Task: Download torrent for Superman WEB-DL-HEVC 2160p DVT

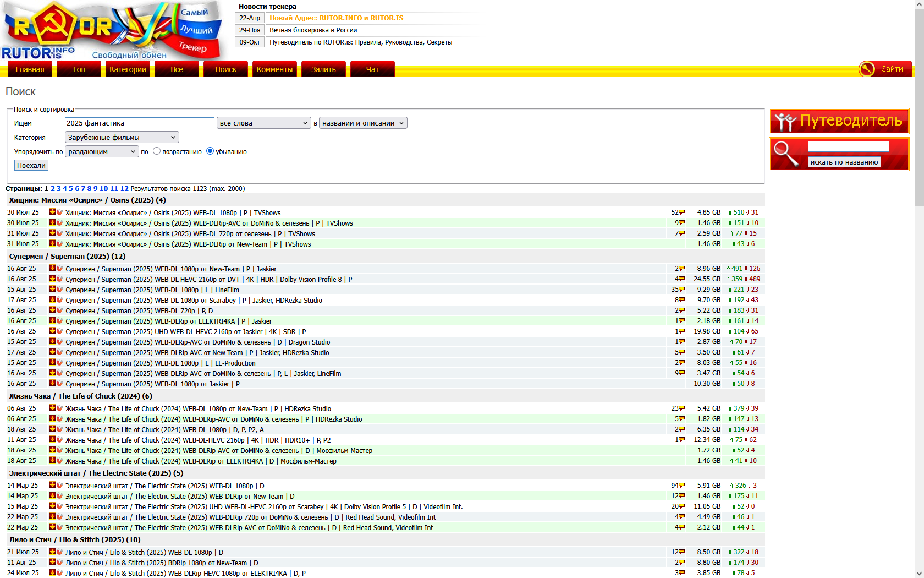Action: tap(52, 279)
